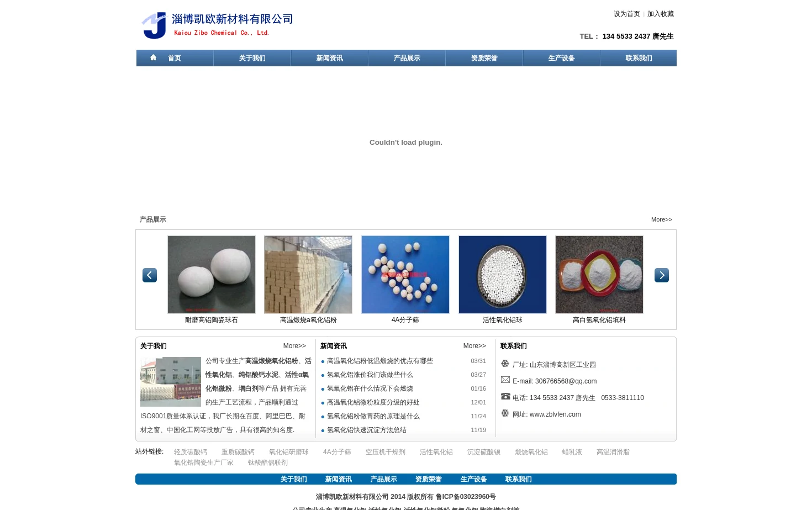Open 资质荣誉 in the top navigation
The image size is (812, 510).
(x=484, y=58)
